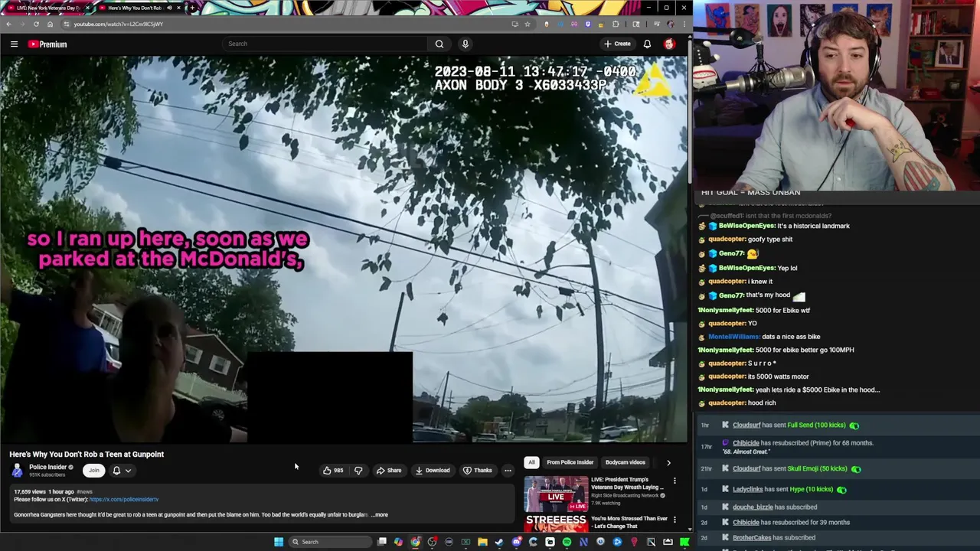Screen dimensions: 980x551
Task: Open Trump Veterans Day live thumbnail
Action: coord(556,494)
